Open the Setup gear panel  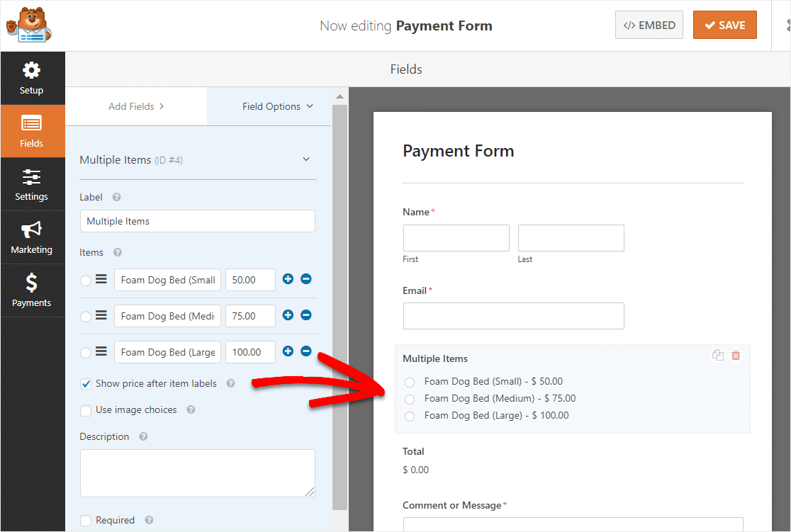click(x=32, y=78)
